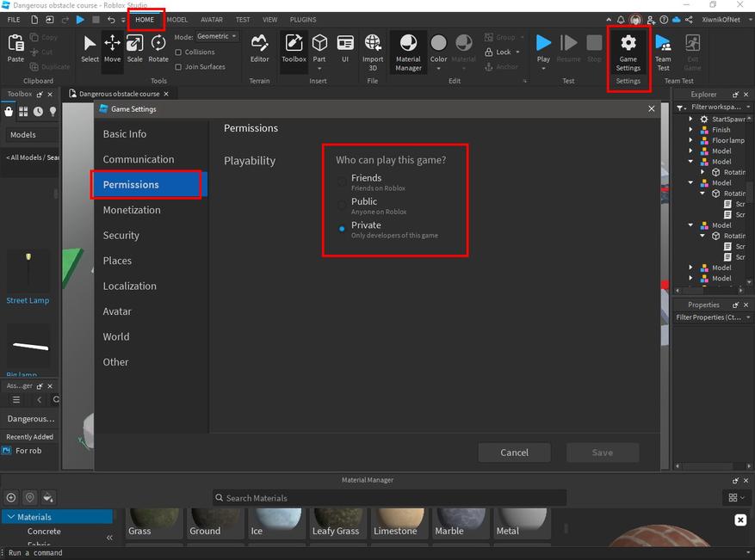Image resolution: width=755 pixels, height=560 pixels.
Task: Open the notifications bell
Action: (x=621, y=20)
